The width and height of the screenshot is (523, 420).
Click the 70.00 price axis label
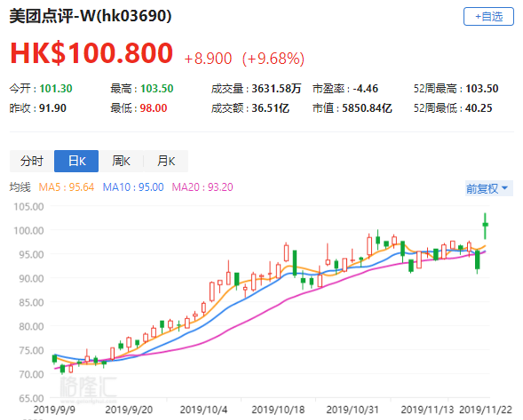coord(31,375)
